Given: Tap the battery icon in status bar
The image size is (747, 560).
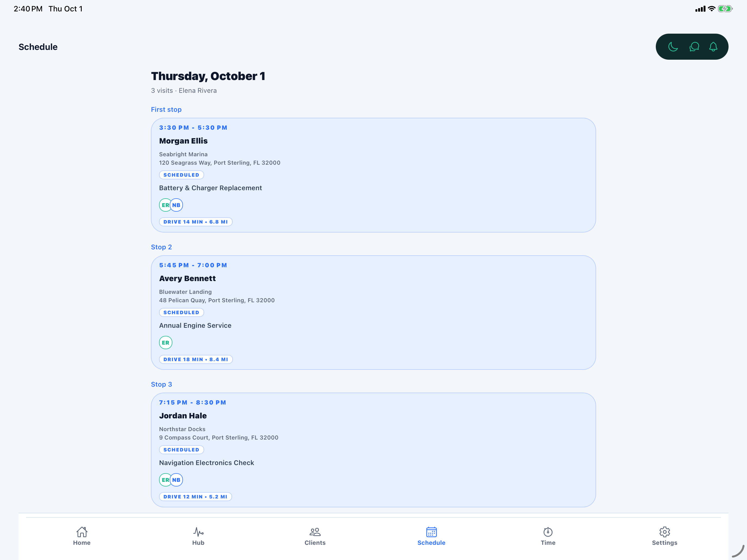Looking at the screenshot, I should click(x=725, y=9).
